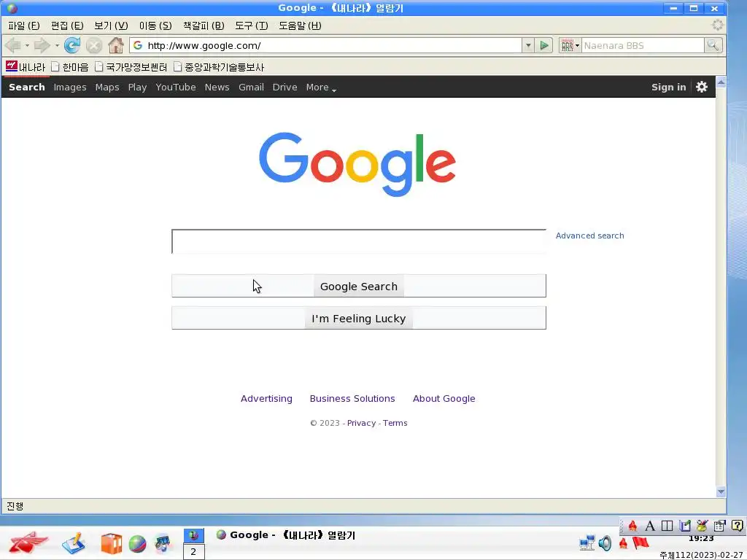Viewport: 747px width, 560px height.
Task: Open the Maps link
Action: 107,87
